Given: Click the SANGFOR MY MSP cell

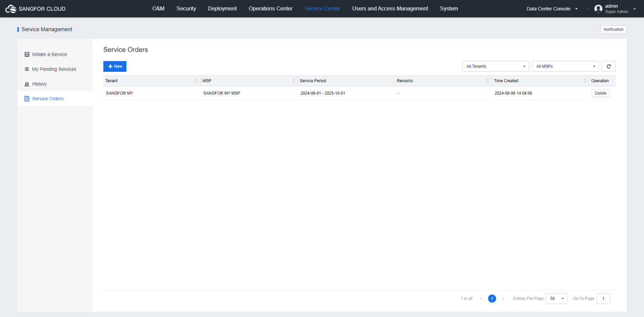Looking at the screenshot, I should coord(221,93).
